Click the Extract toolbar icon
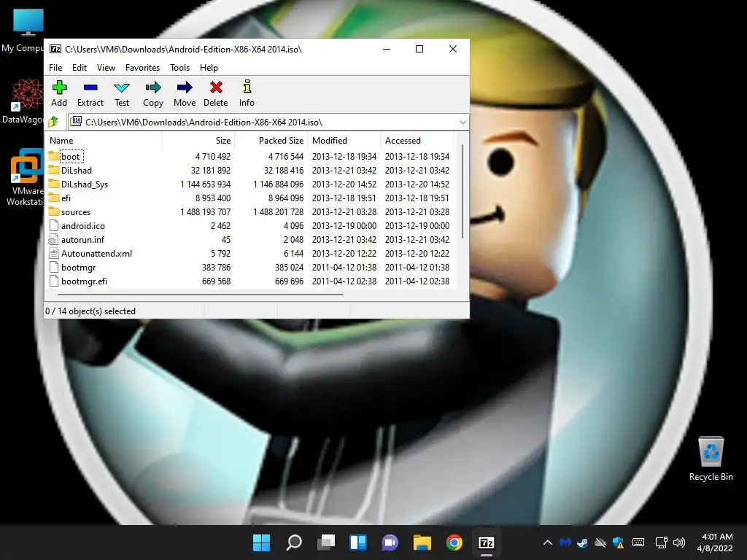The height and width of the screenshot is (560, 747). coord(90,93)
